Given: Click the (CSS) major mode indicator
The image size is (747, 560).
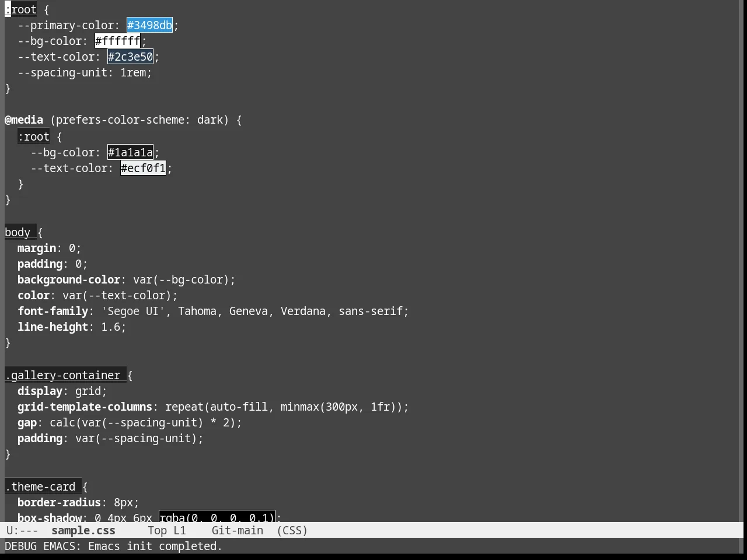Looking at the screenshot, I should 292,530.
